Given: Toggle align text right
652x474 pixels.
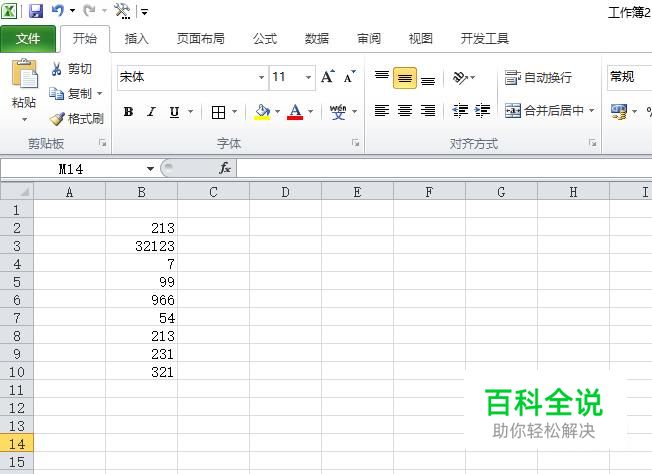Looking at the screenshot, I should pyautogui.click(x=428, y=111).
